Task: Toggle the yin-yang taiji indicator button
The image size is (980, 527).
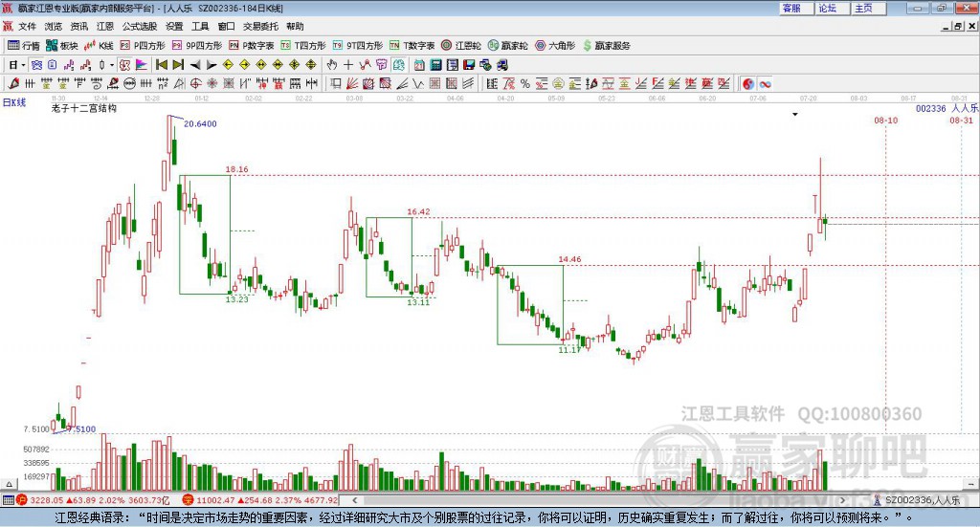Action: (748, 83)
